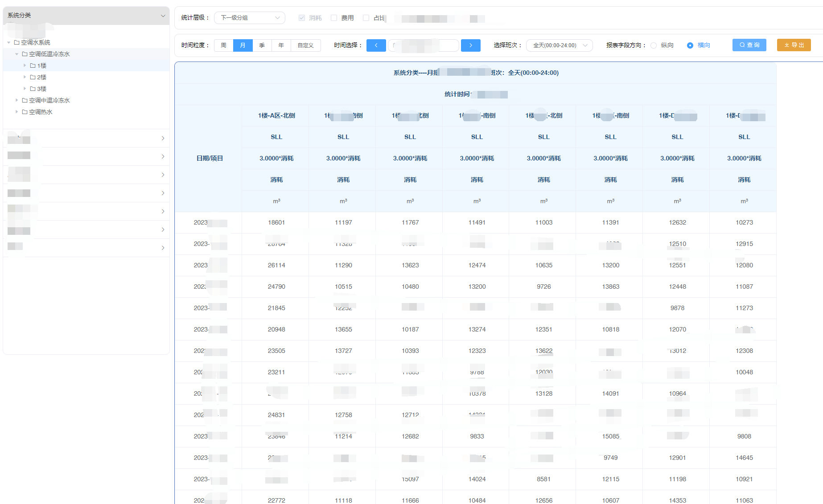The image size is (823, 504).
Task: Click folder icon of 1楼 node
Action: tap(33, 66)
